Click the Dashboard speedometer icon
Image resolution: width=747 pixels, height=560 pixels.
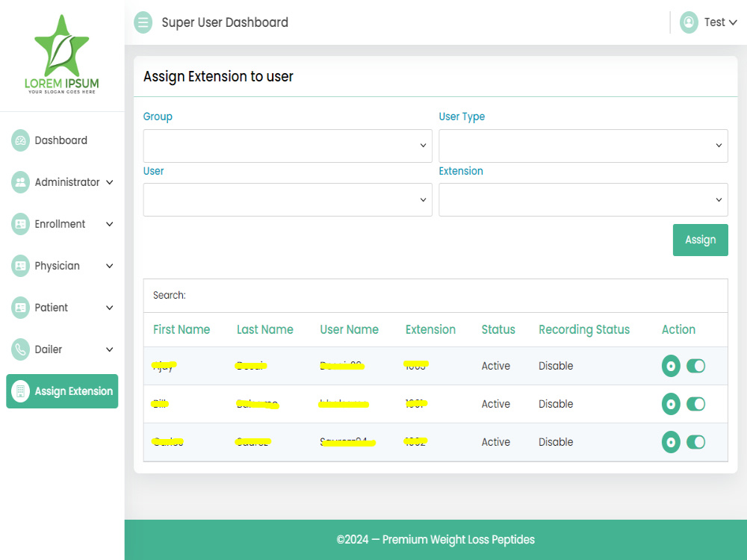[x=20, y=140]
